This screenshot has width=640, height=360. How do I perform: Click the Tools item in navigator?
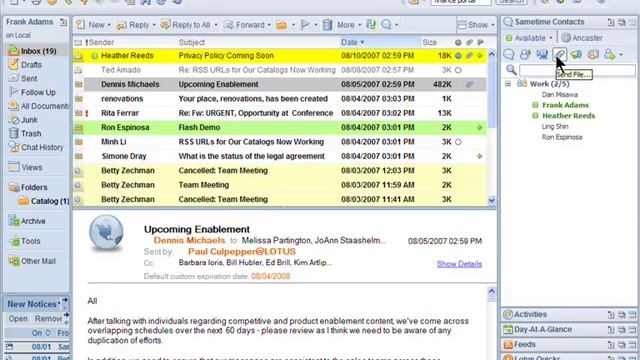point(25,241)
